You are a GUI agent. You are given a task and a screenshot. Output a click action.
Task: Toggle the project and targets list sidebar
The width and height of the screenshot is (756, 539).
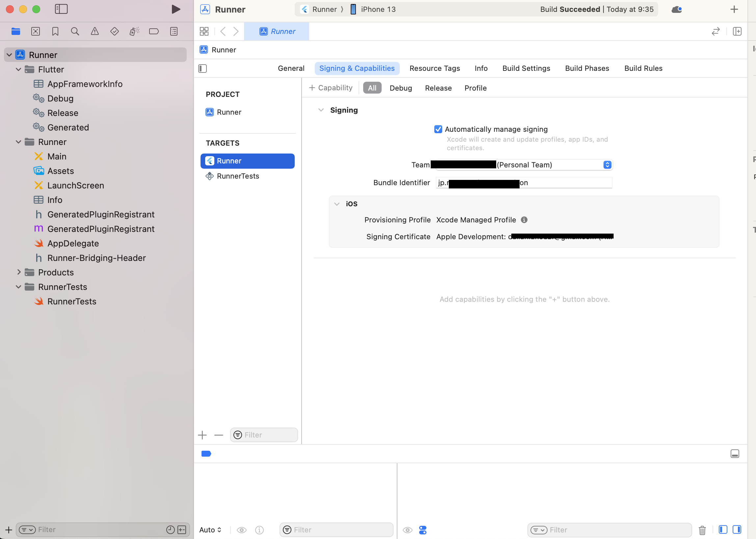pos(203,69)
